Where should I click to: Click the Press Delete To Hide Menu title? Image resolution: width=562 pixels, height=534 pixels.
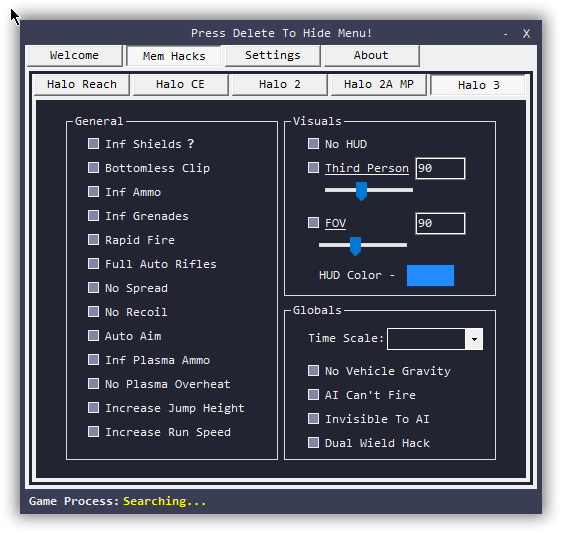pyautogui.click(x=281, y=33)
